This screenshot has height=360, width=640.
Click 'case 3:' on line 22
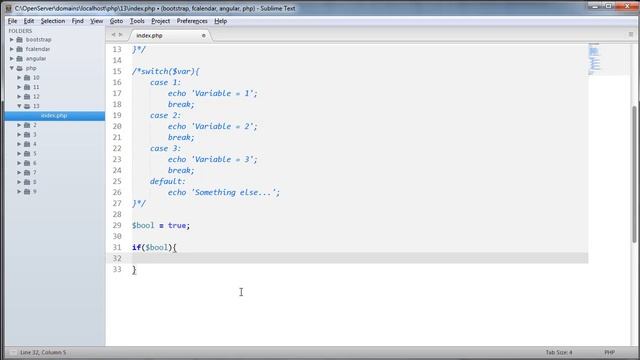[x=165, y=149]
